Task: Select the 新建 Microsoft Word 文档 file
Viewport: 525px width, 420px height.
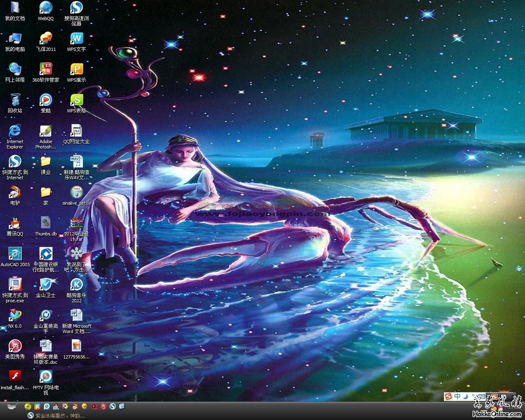Action: [x=76, y=321]
